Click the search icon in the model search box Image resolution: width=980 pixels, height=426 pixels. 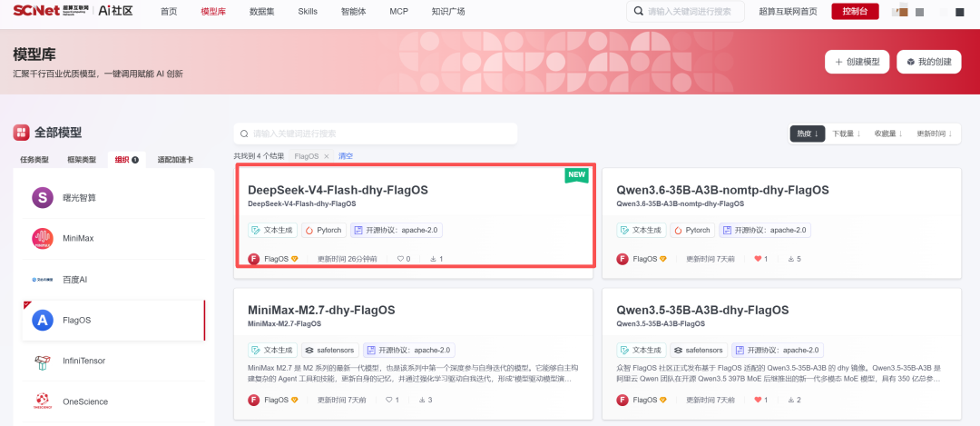243,134
